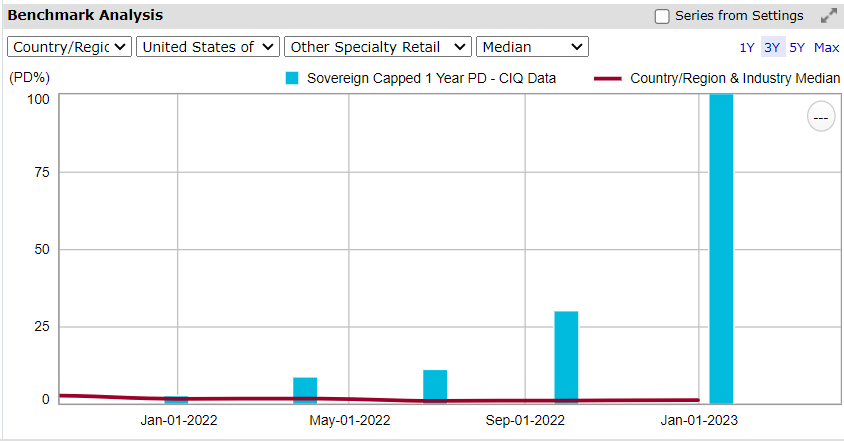This screenshot has height=441, width=844.
Task: Click the tallest cyan bar at Jan-01-2023
Action: [x=721, y=249]
